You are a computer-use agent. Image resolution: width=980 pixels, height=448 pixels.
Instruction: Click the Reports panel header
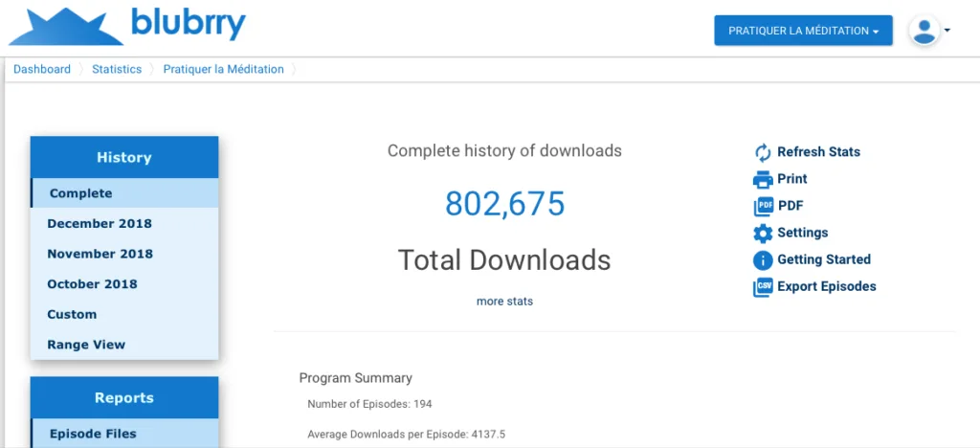pyautogui.click(x=124, y=397)
